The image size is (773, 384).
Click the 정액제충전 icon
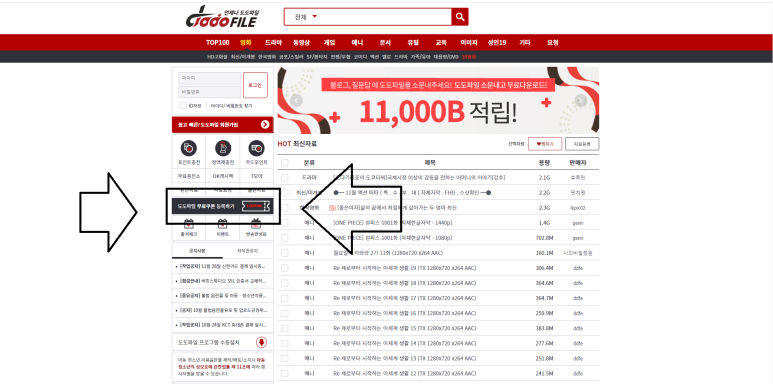(223, 148)
